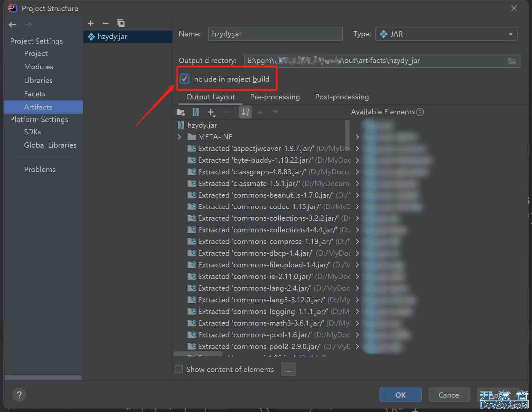The image size is (532, 412).
Task: Click the sidebar horizontal scrollbar
Action: [x=43, y=378]
